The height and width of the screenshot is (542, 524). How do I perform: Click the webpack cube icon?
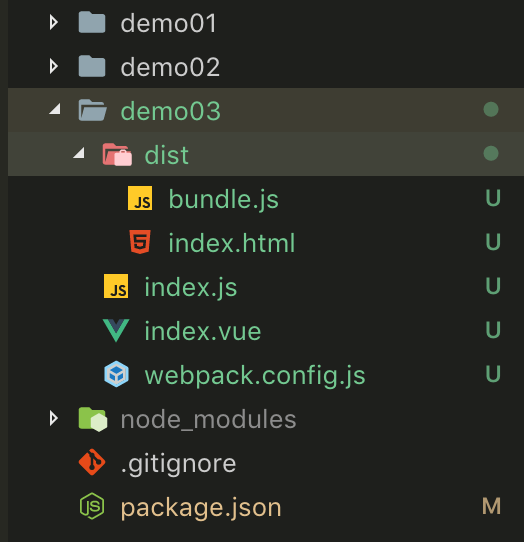pos(116,374)
